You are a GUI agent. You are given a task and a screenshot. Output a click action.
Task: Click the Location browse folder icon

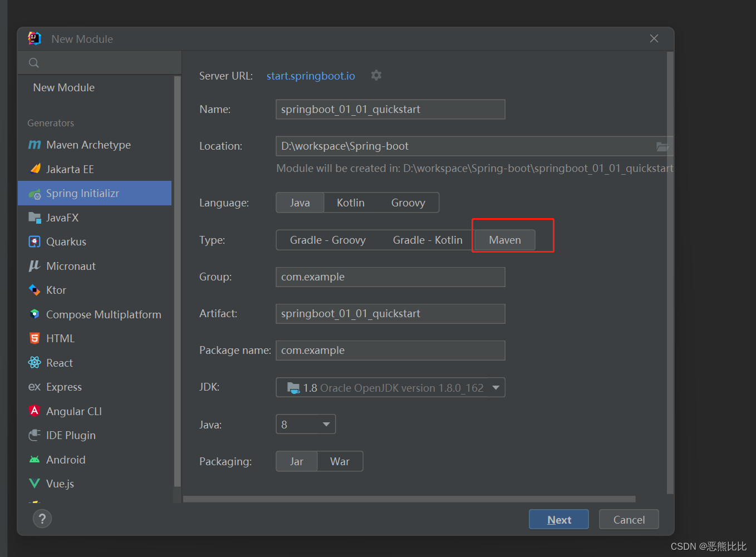(x=662, y=146)
